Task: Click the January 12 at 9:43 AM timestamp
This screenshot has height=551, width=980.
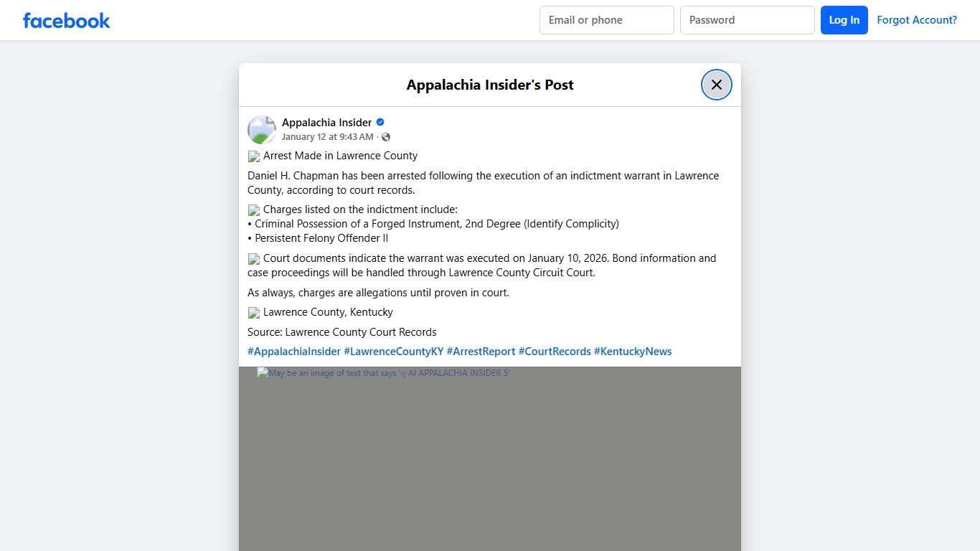Action: coord(327,137)
